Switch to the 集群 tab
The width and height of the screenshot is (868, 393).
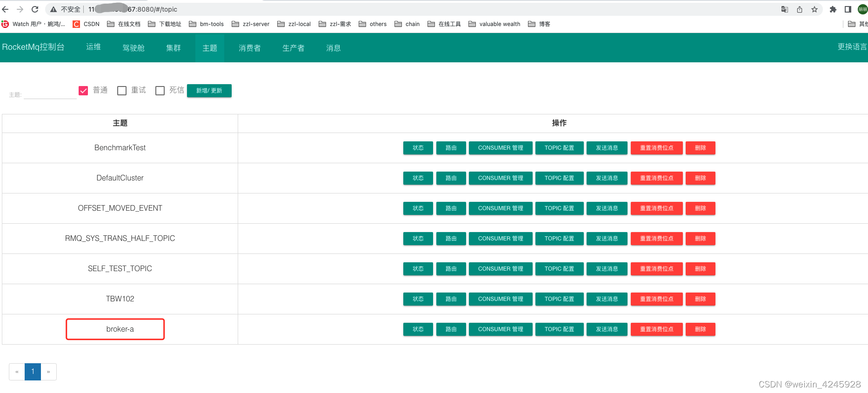pyautogui.click(x=174, y=47)
